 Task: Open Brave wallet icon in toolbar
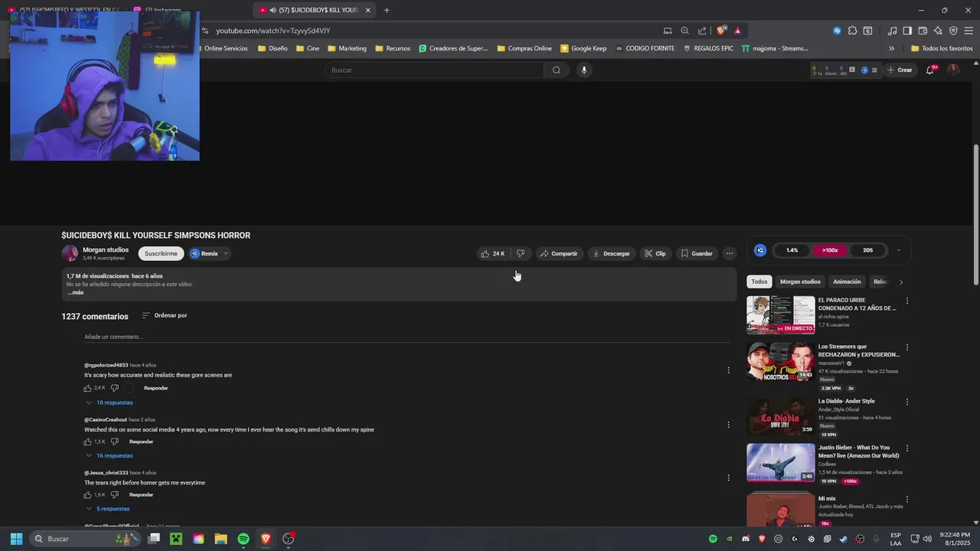pyautogui.click(x=923, y=31)
